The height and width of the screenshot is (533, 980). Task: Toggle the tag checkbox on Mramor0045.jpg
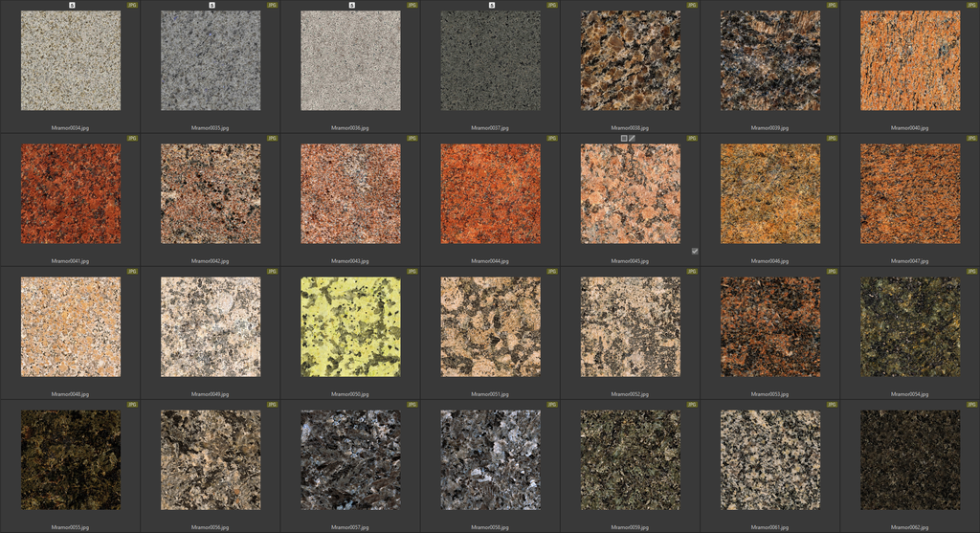pyautogui.click(x=695, y=251)
